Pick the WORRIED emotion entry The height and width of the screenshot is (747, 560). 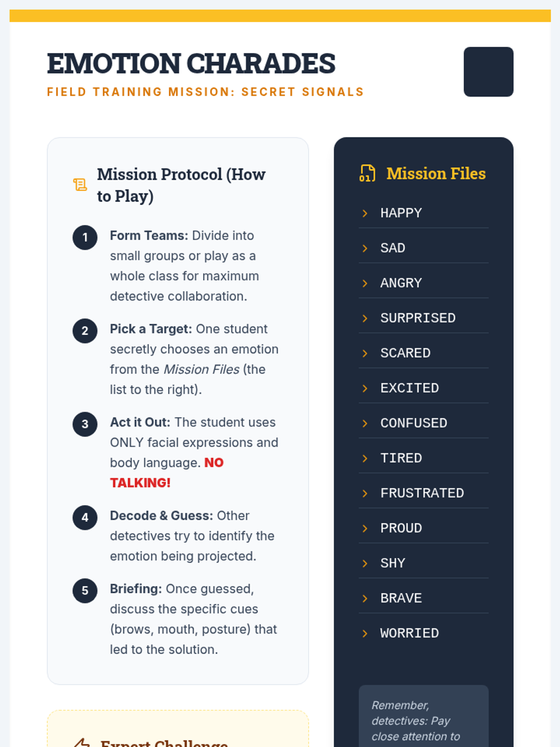409,633
